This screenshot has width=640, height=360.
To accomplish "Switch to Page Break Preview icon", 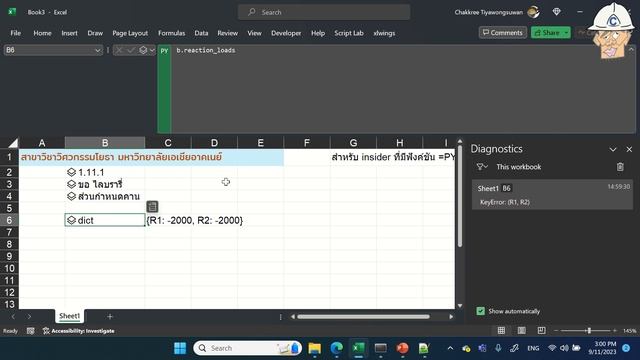I will tap(542, 331).
